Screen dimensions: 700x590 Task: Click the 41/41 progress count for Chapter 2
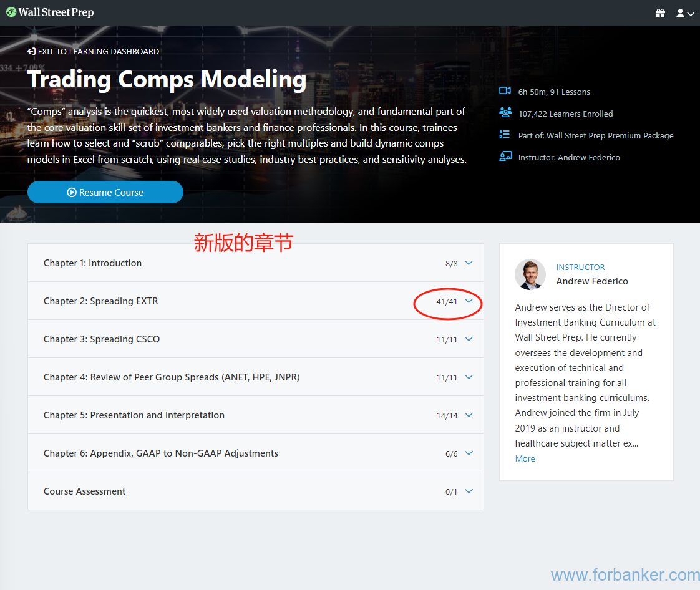coord(447,302)
